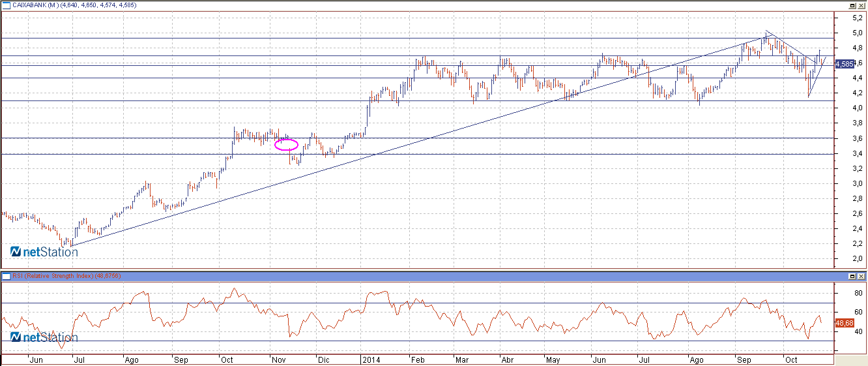Click the 60 level on RSI axis

point(860,313)
